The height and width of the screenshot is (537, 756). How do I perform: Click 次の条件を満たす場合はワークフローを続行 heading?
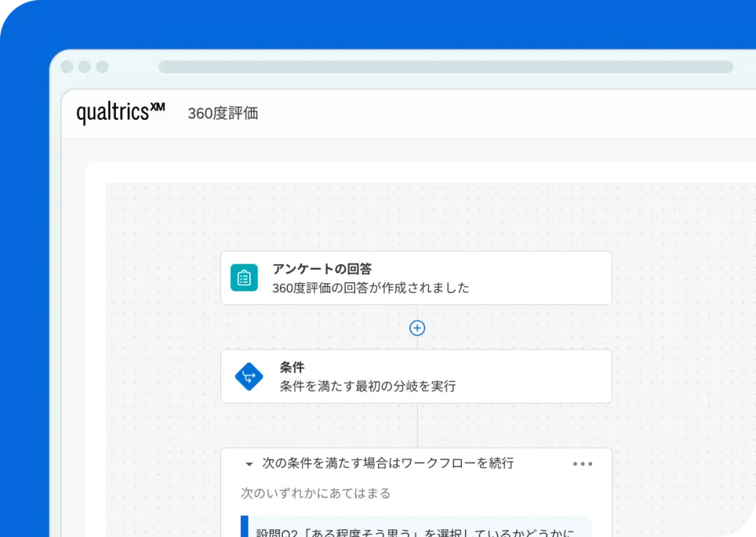pos(388,463)
